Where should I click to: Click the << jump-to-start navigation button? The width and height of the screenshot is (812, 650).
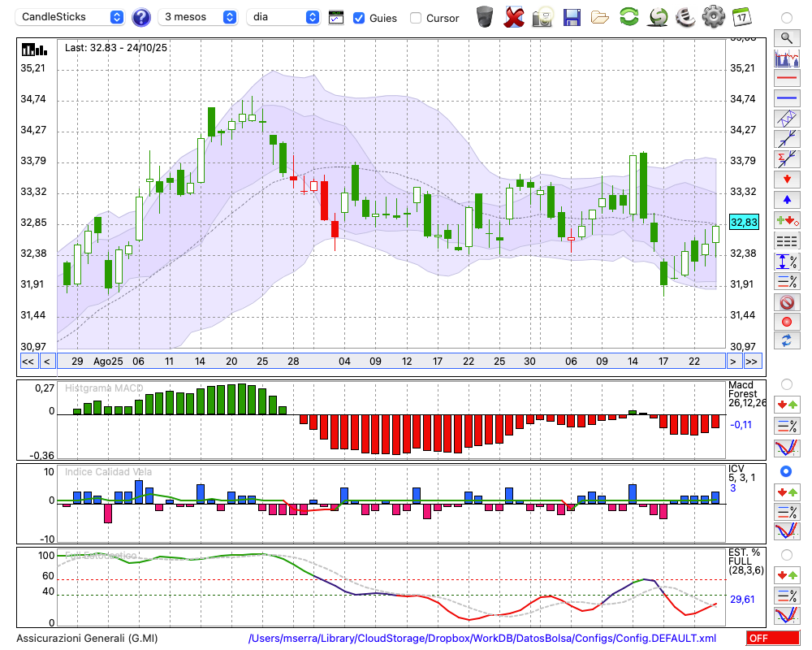click(28, 362)
